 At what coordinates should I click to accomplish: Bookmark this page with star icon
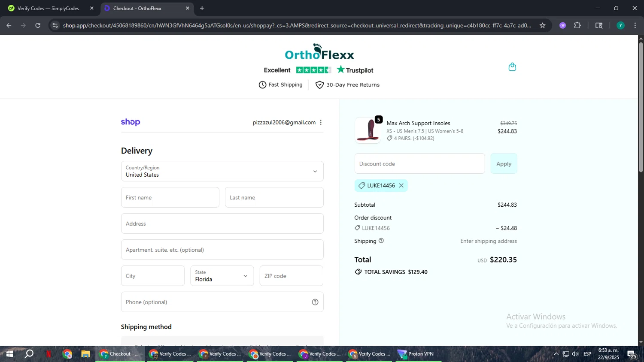tap(543, 25)
